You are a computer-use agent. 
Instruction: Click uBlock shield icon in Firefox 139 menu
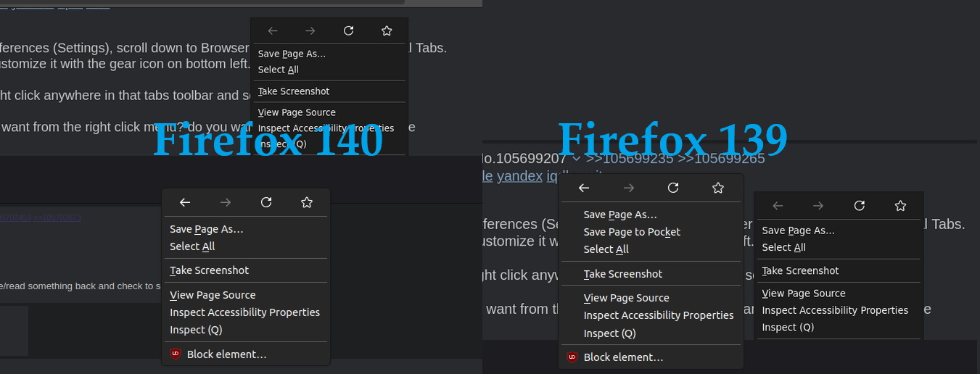(572, 357)
